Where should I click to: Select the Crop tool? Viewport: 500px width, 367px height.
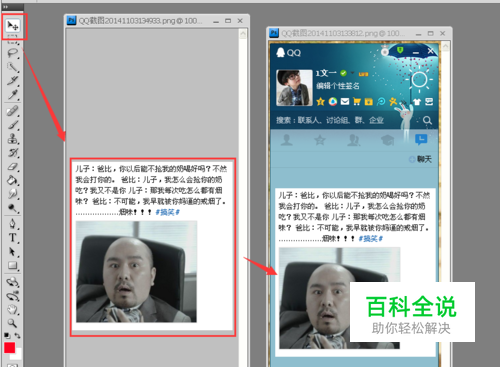[13, 80]
